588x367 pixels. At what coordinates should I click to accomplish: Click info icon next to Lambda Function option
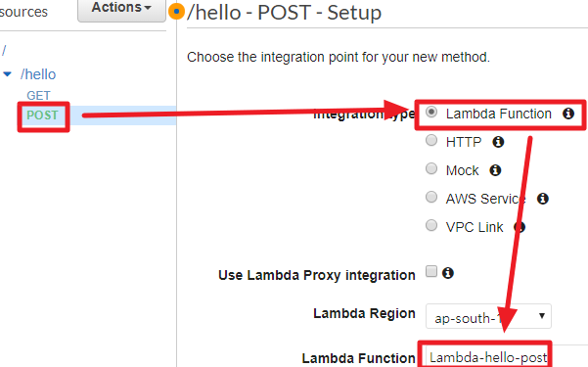click(x=568, y=114)
